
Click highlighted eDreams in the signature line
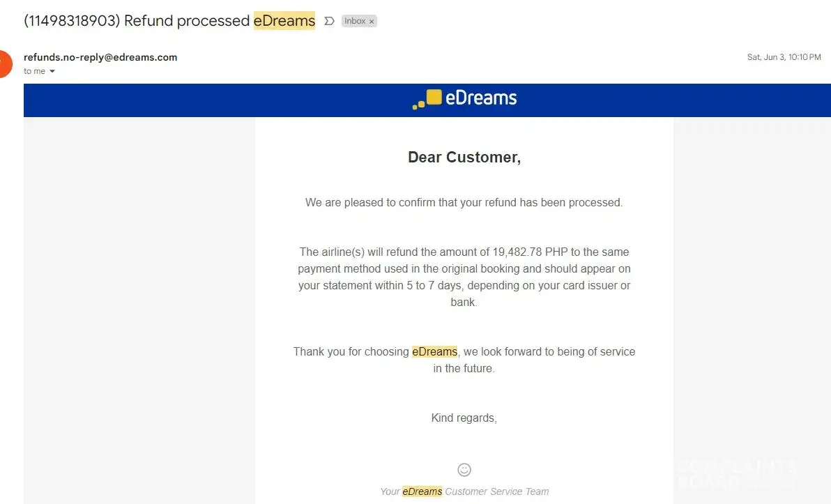pos(422,491)
